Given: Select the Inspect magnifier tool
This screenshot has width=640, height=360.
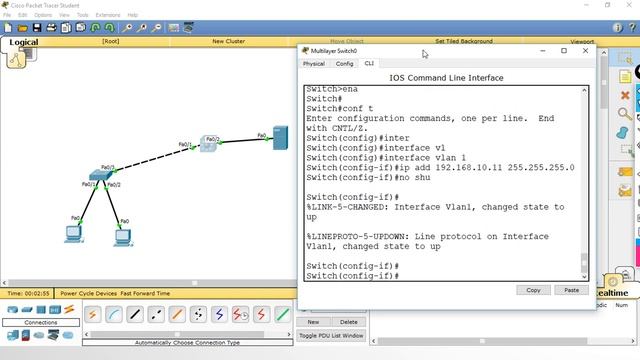Looking at the screenshot, I should click(x=624, y=114).
